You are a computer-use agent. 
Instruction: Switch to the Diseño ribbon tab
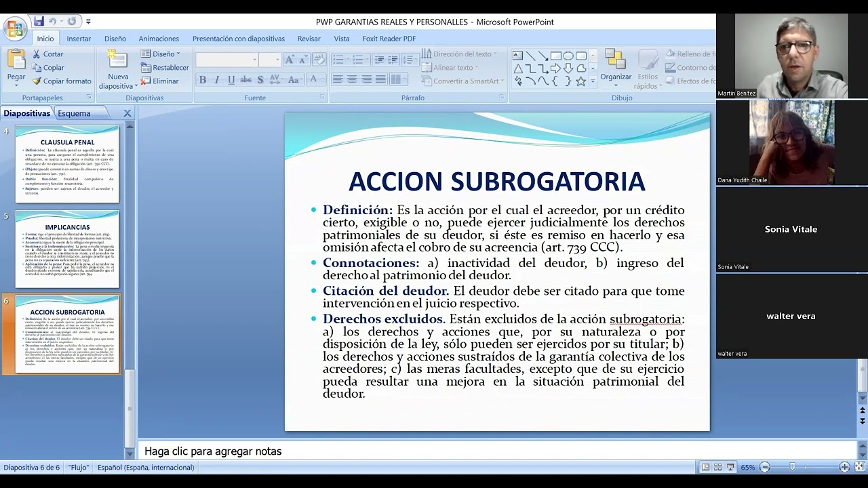pyautogui.click(x=115, y=39)
